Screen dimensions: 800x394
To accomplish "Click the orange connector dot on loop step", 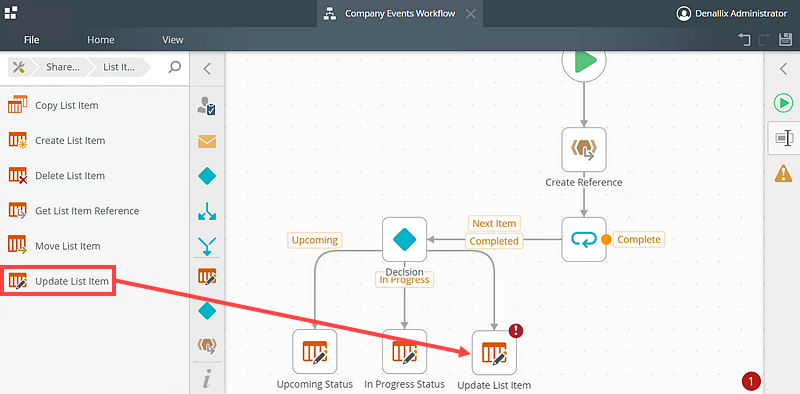I will tap(606, 239).
